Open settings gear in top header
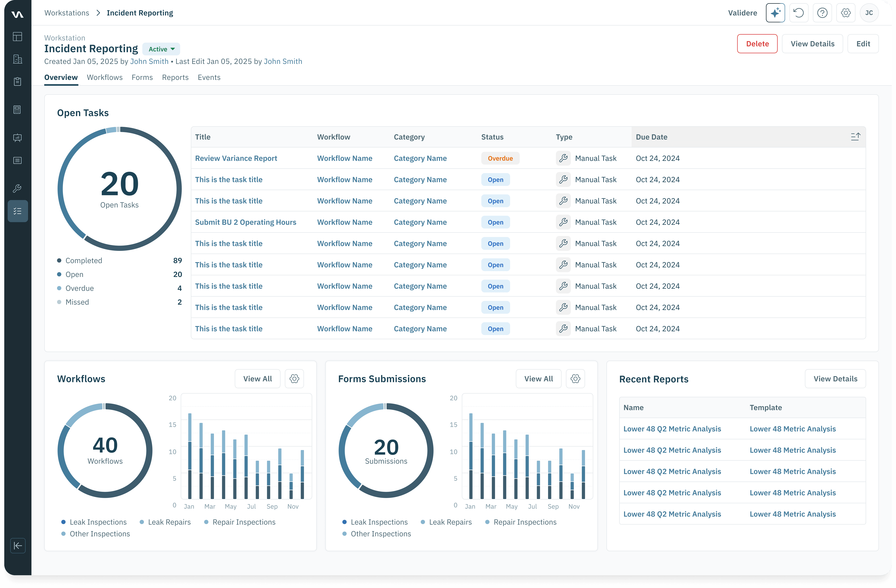 click(846, 13)
